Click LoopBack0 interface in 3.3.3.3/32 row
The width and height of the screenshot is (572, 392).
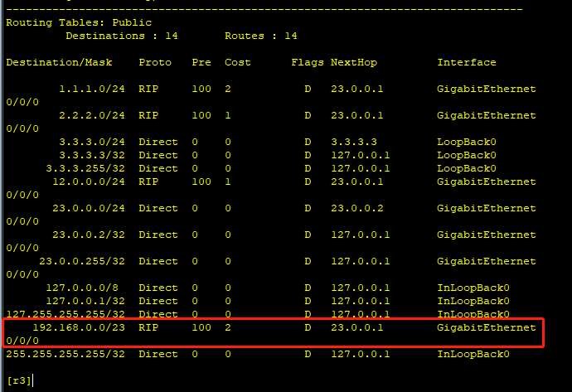click(466, 155)
